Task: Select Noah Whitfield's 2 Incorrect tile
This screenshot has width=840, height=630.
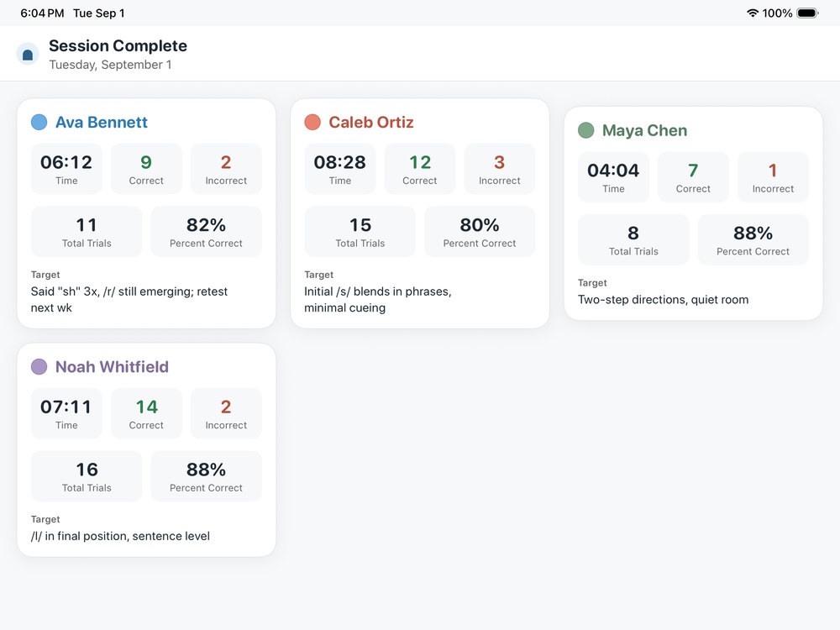Action: [x=226, y=413]
